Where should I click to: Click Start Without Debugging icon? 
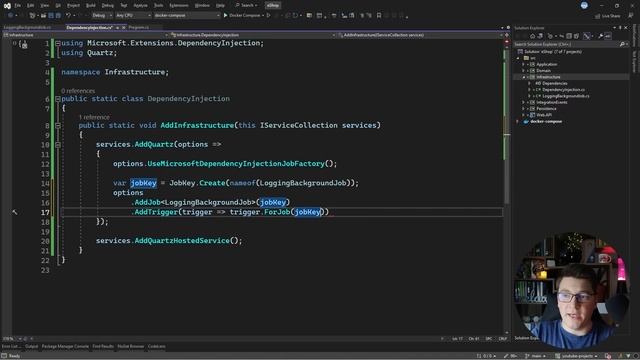269,16
